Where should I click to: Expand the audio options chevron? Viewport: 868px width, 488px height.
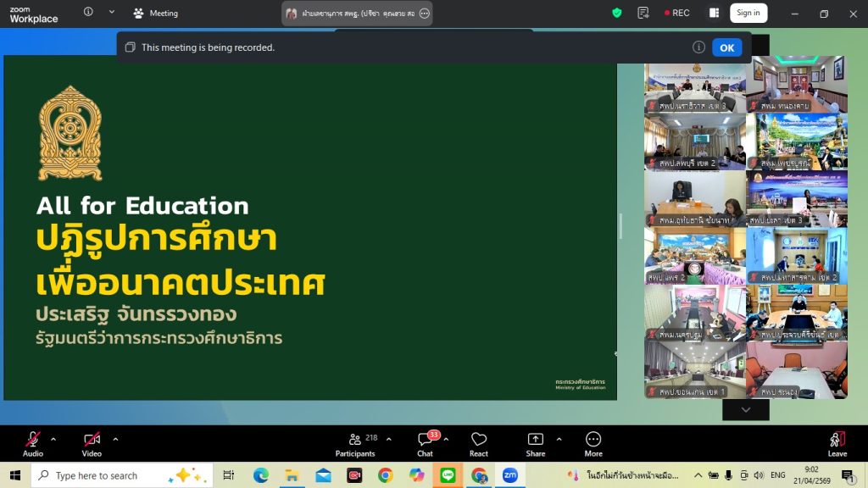(53, 439)
